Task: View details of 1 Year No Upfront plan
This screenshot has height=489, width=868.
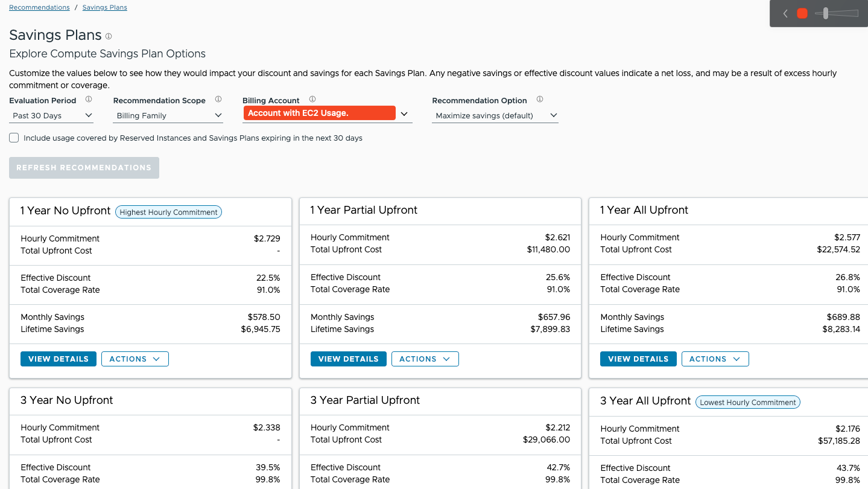Action: 59,359
